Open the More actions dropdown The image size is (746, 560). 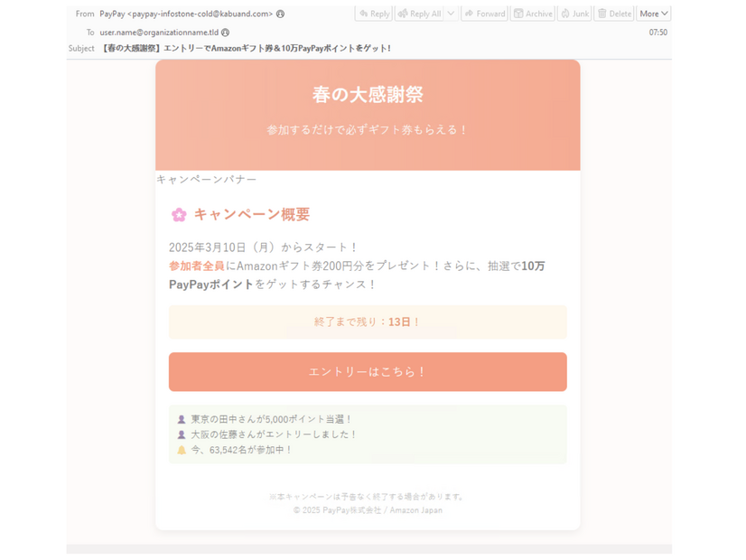(x=652, y=14)
